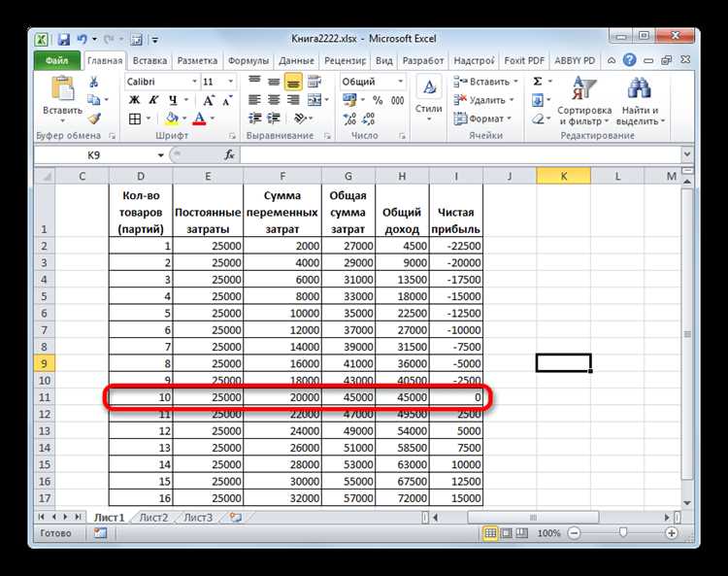This screenshot has height=576, width=728.
Task: Apply percent style
Action: pos(378,100)
